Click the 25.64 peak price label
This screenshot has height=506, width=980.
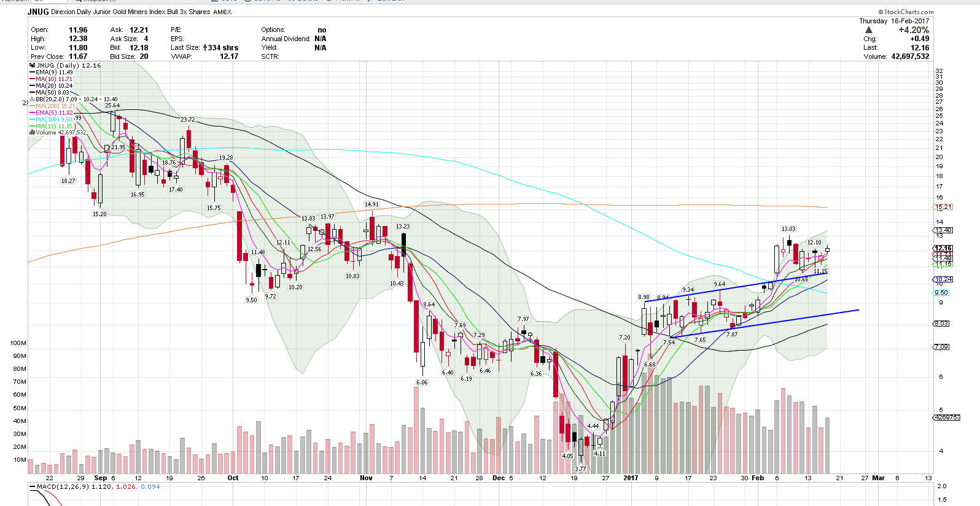[x=112, y=106]
